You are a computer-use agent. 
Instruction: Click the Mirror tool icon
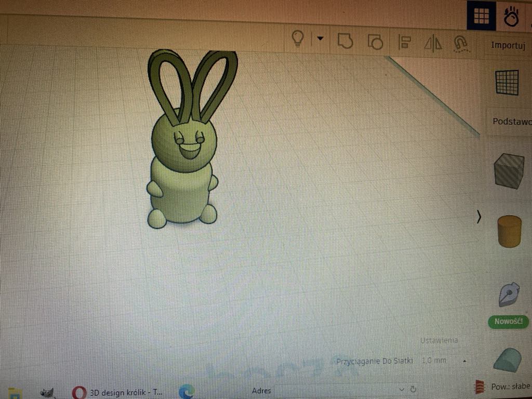click(x=433, y=44)
